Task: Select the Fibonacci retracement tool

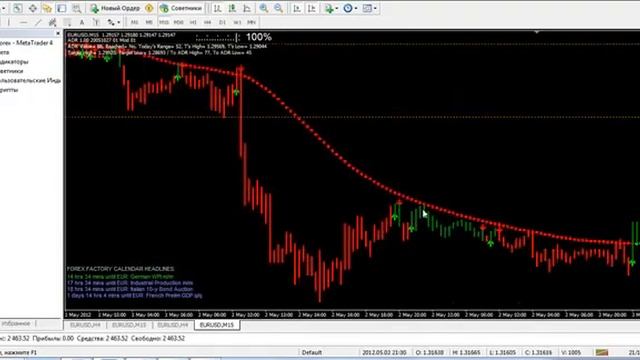Action: pos(67,22)
